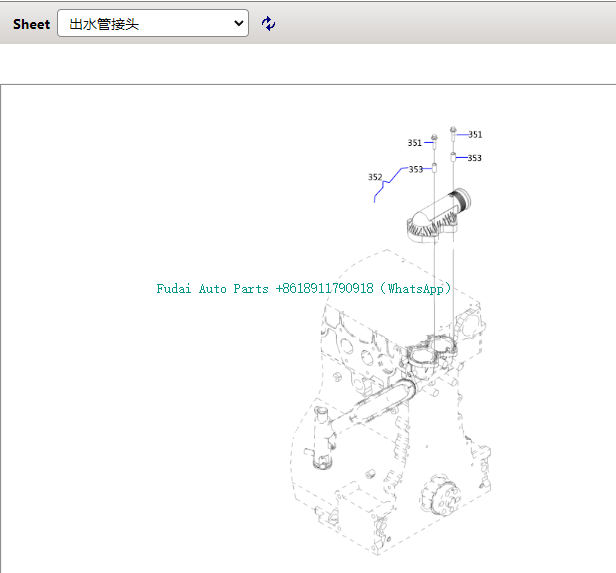Select the upper right 351 bolt callout
The width and height of the screenshot is (616, 573).
point(475,135)
